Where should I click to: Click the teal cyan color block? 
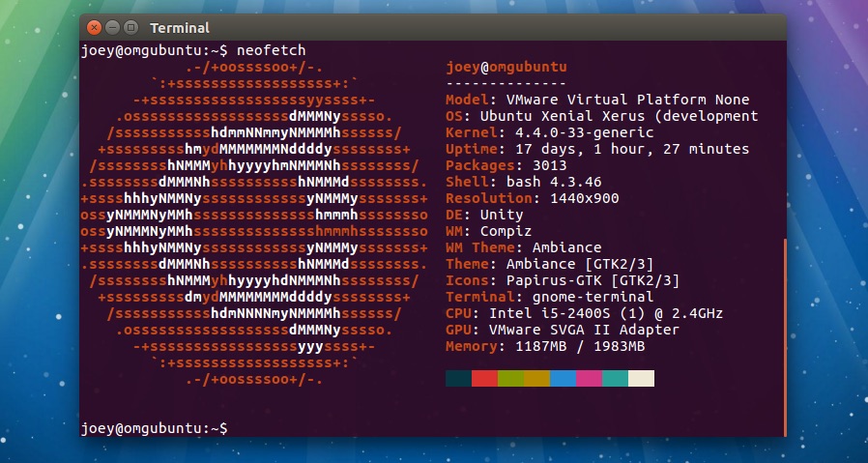tap(615, 378)
